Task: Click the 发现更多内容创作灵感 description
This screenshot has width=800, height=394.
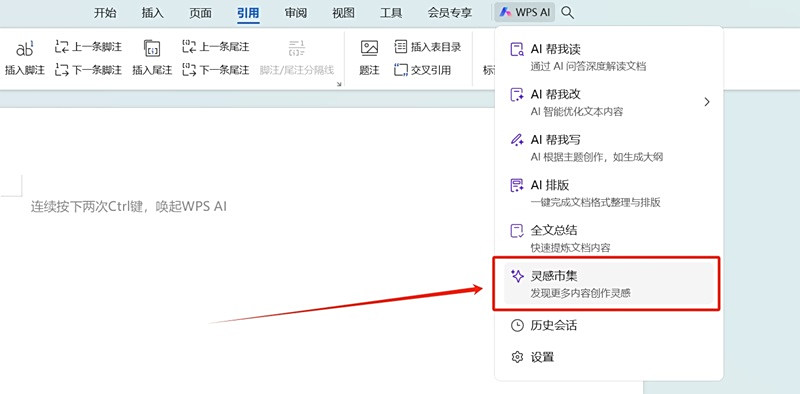Action: (582, 293)
